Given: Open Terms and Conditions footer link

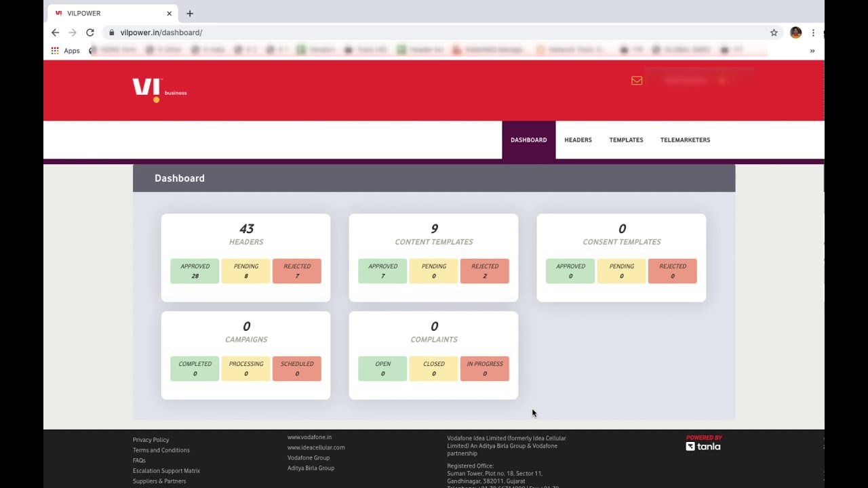Looking at the screenshot, I should pyautogui.click(x=161, y=450).
